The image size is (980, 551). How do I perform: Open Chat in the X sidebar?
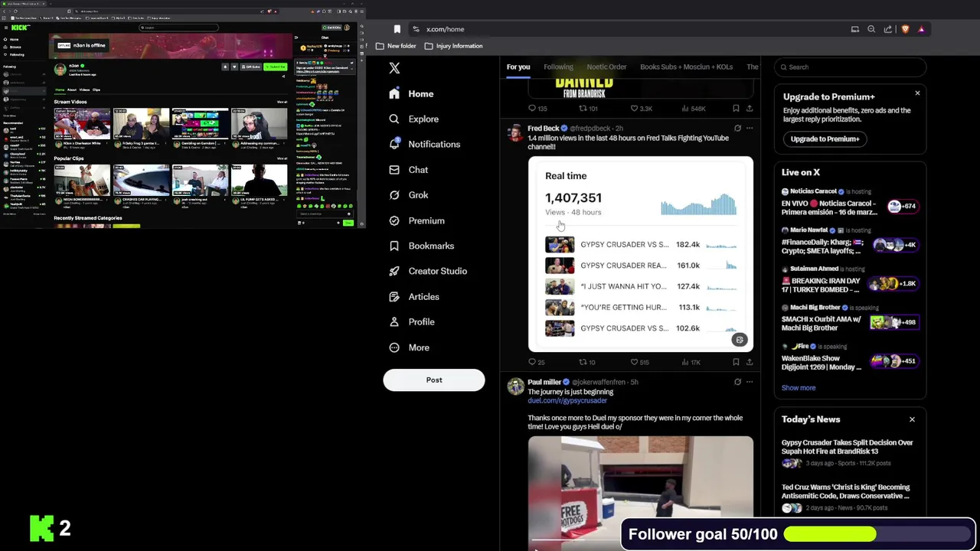tap(408, 170)
